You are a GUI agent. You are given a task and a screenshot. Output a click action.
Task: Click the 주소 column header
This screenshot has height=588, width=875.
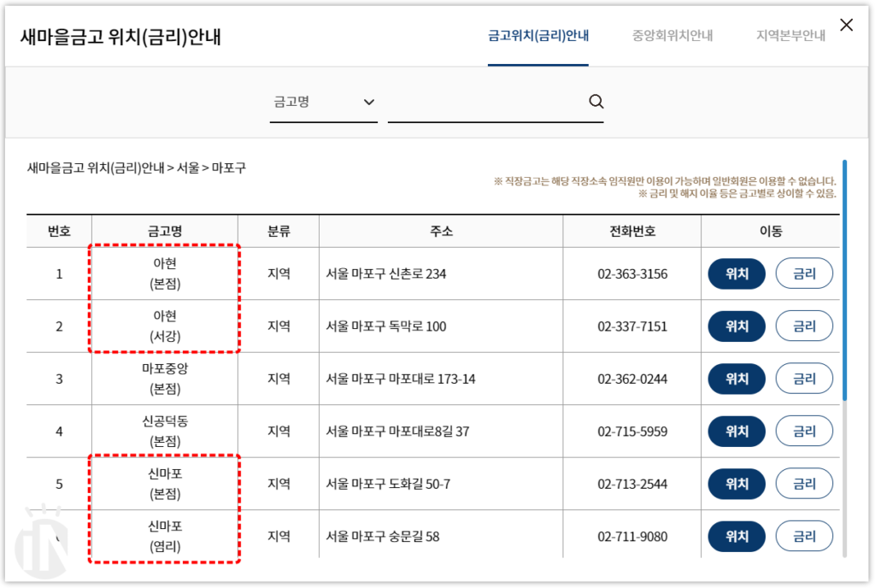click(441, 231)
